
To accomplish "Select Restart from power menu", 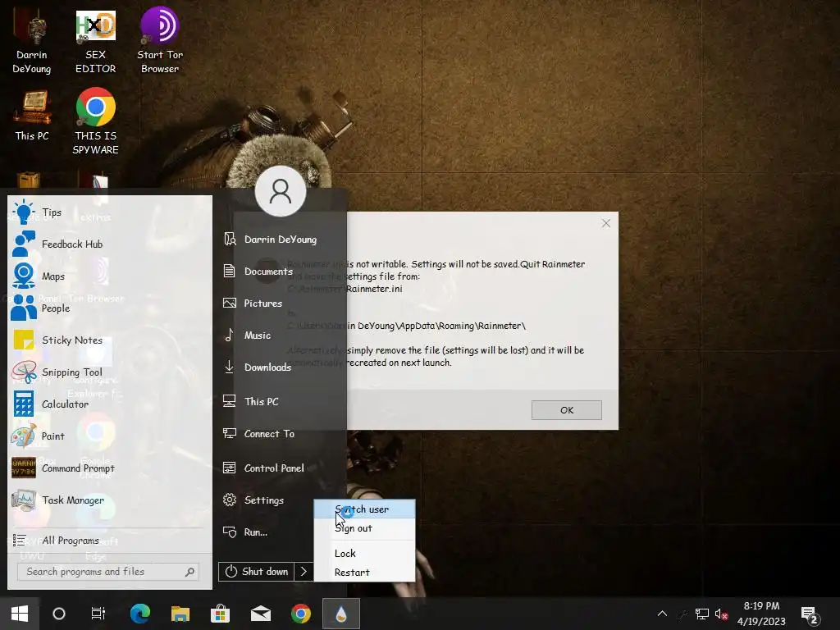I will pos(364,572).
